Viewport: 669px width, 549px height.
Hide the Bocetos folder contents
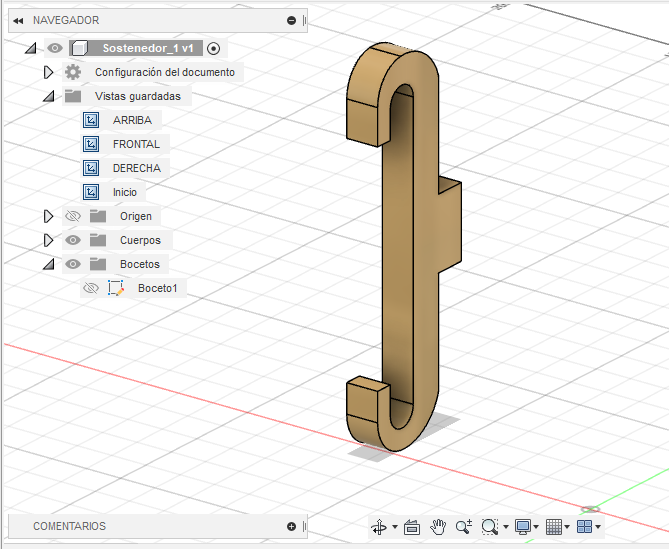[x=73, y=264]
